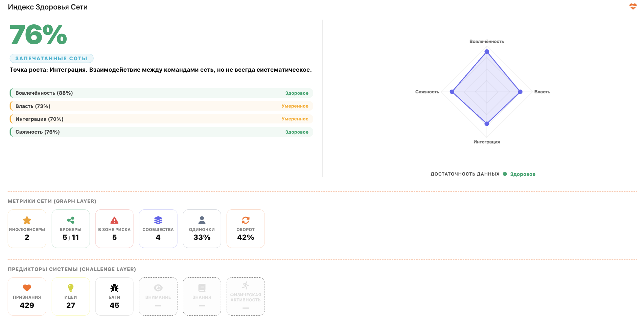This screenshot has width=644, height=320.
Task: Click the Вовлечённость point on radar chart
Action: [x=487, y=52]
